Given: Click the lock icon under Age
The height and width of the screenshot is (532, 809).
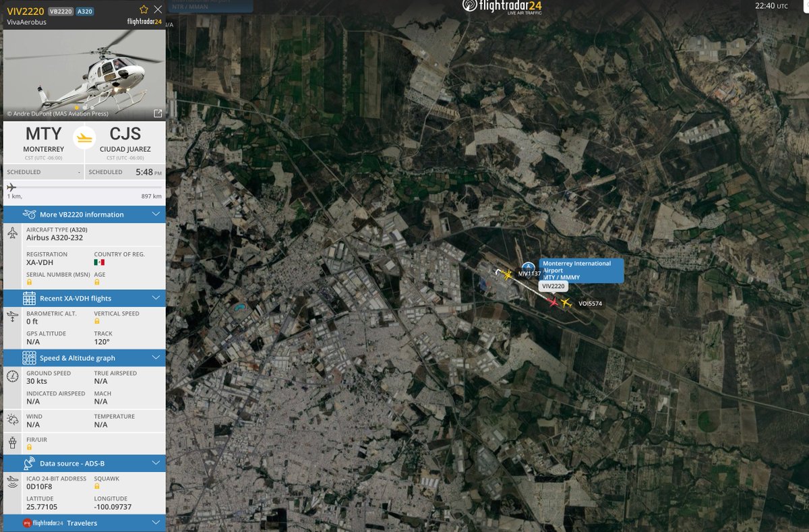Looking at the screenshot, I should click(x=97, y=283).
